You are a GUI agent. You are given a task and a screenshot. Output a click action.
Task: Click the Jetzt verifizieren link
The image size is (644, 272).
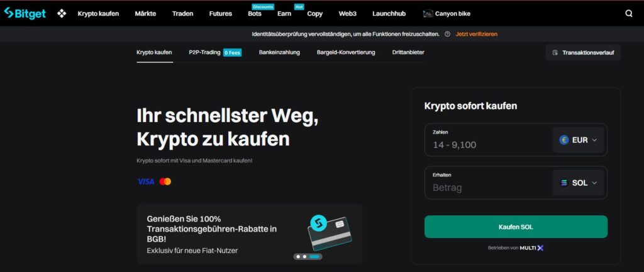click(477, 34)
